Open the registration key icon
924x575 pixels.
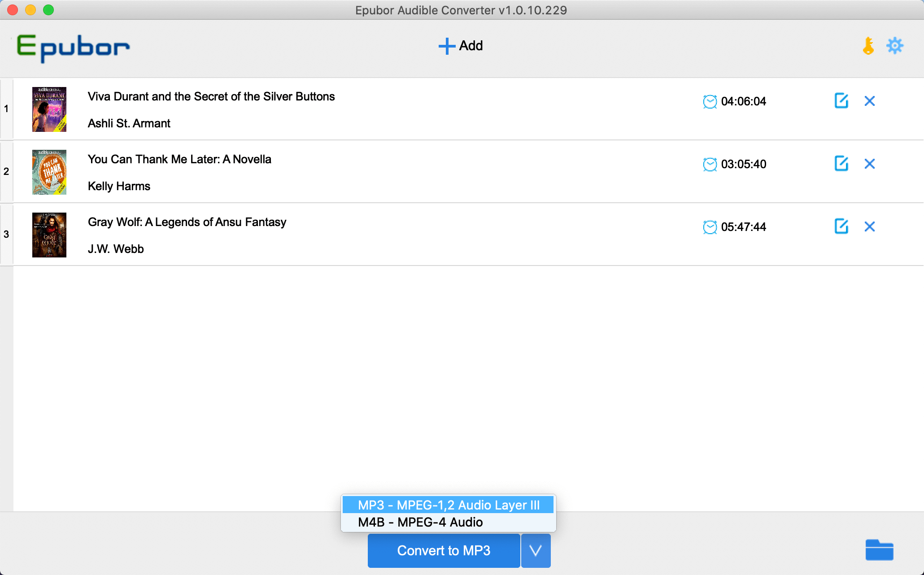868,46
